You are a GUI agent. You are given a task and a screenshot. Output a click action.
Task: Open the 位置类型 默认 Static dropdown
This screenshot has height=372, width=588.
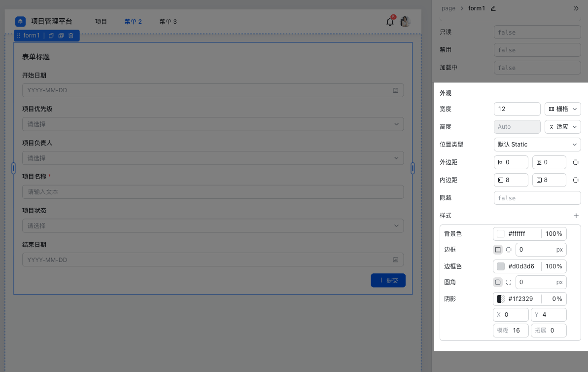tap(537, 145)
